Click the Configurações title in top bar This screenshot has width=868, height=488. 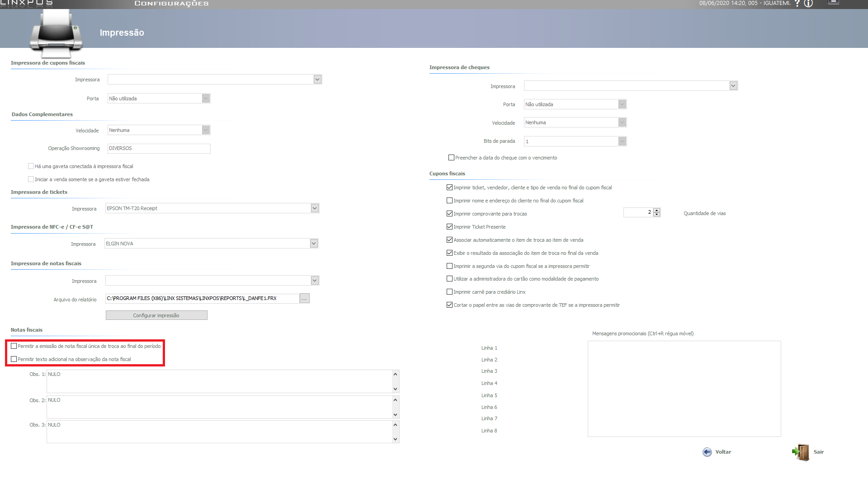[x=171, y=4]
